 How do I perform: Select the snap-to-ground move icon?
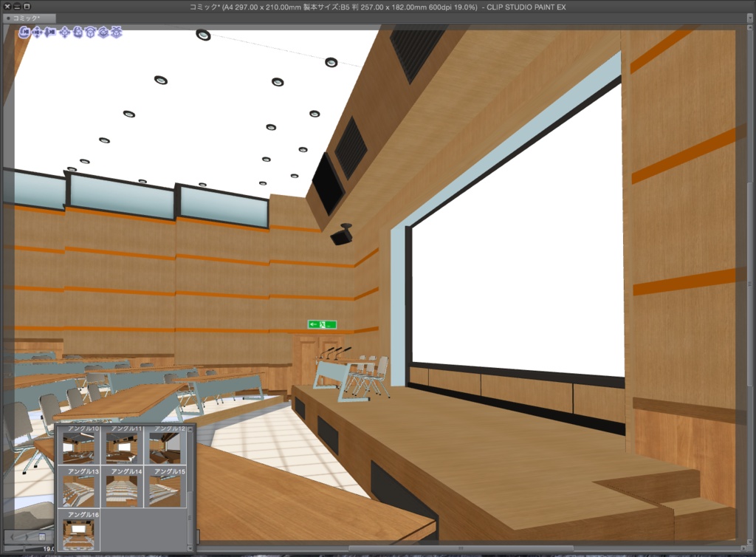[x=116, y=33]
